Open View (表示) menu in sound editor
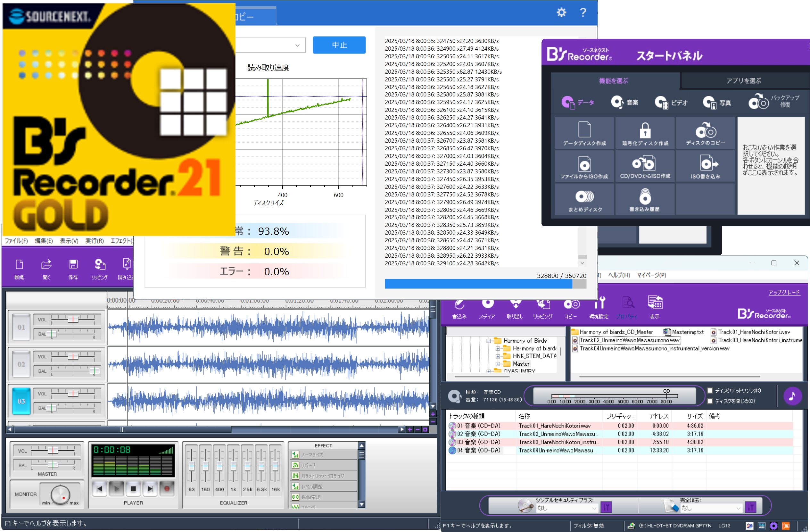The image size is (810, 532). point(69,241)
